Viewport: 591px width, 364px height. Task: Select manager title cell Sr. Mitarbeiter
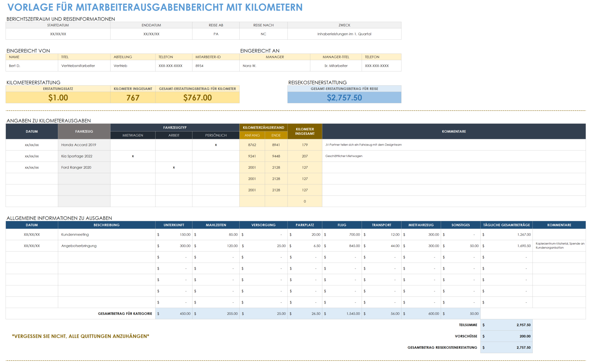tap(336, 66)
